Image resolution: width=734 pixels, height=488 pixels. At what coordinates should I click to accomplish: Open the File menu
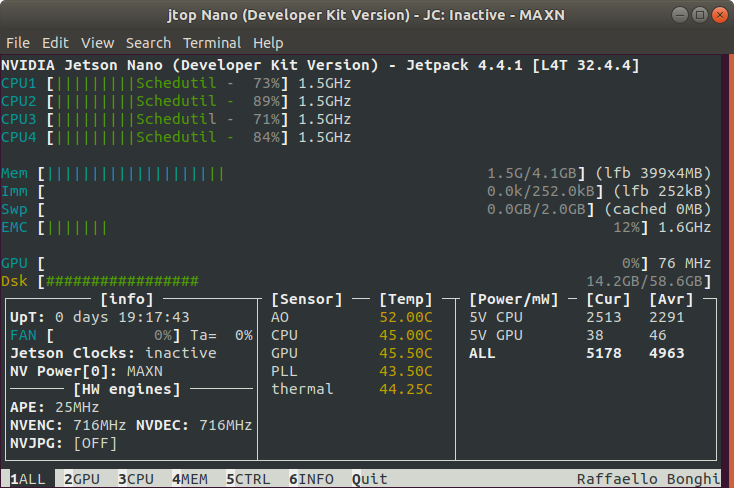point(18,43)
